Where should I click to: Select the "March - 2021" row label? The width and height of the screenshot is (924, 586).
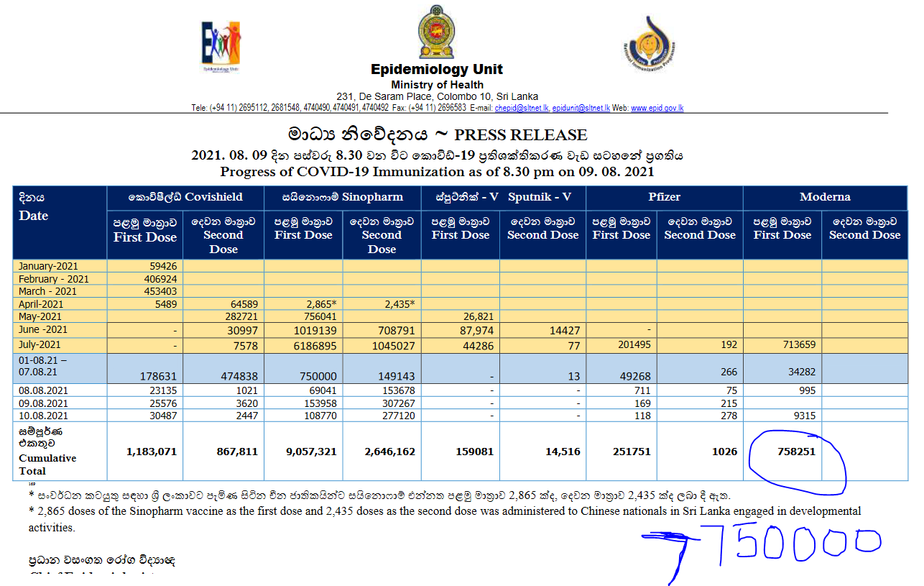point(48,291)
